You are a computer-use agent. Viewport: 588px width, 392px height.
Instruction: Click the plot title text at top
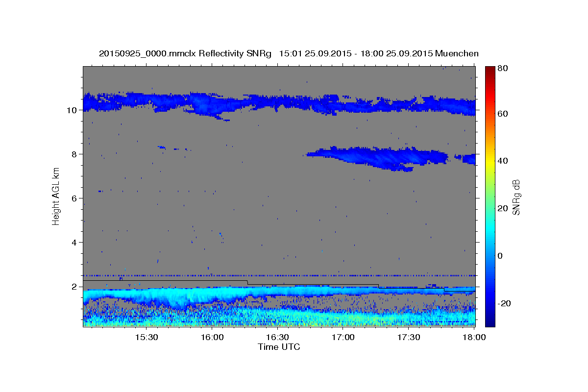tap(289, 53)
